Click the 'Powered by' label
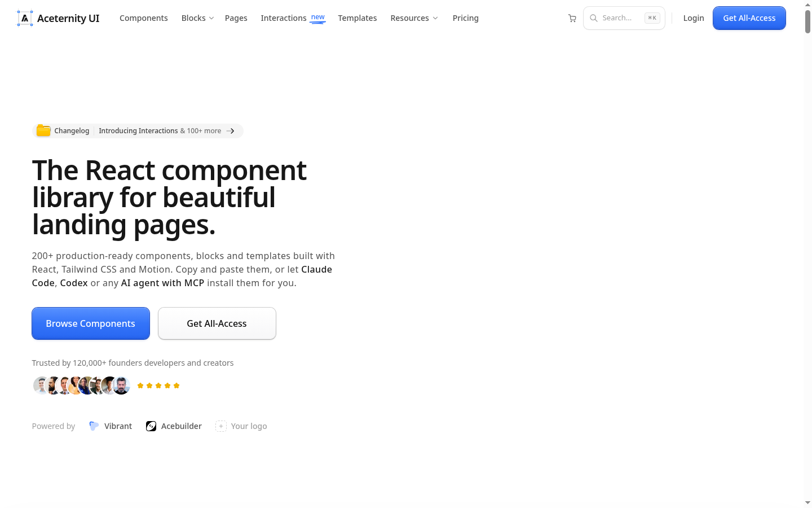The image size is (812, 508). pyautogui.click(x=54, y=426)
